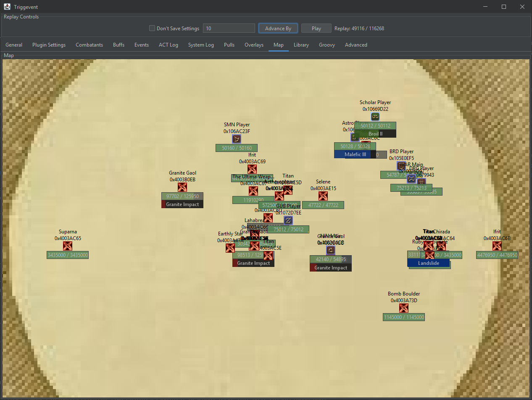The height and width of the screenshot is (400, 532).
Task: Select the Suparna name label
Action: 68,232
